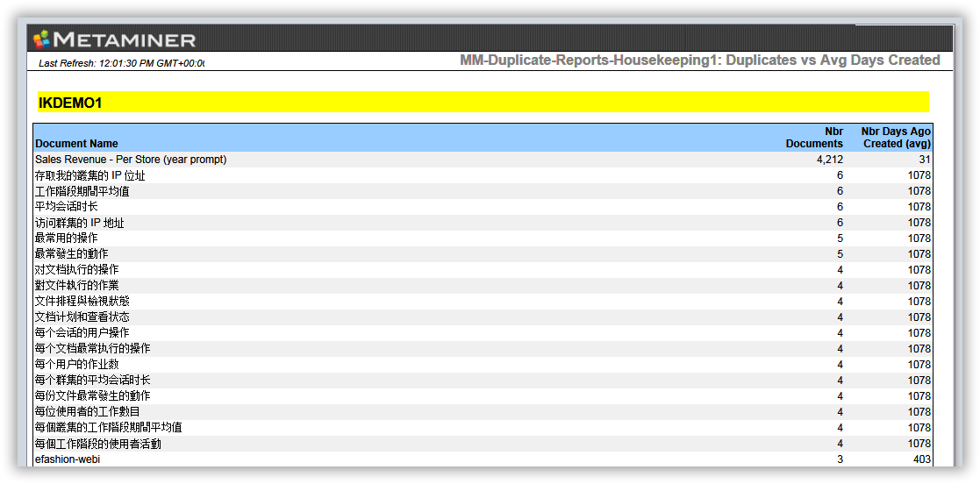This screenshot has width=980, height=484.
Task: Select the 每個工作階段的使用者活動 document name
Action: click(x=98, y=444)
